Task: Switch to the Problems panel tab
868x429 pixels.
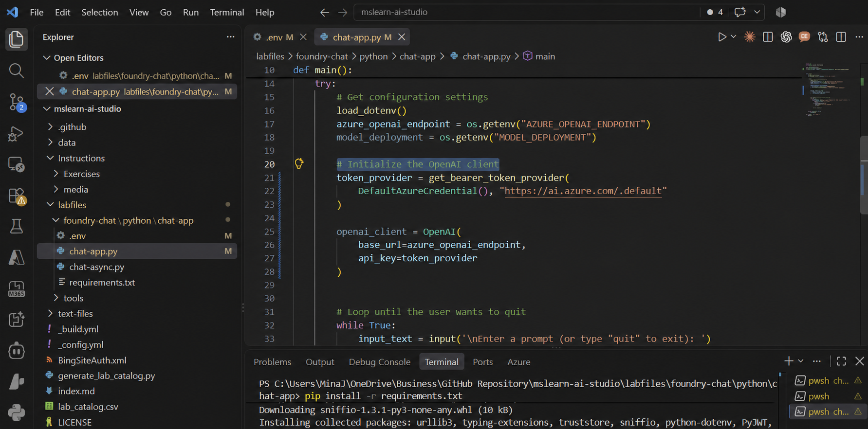Action: pyautogui.click(x=272, y=362)
